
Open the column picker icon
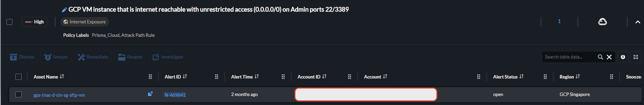(x=636, y=57)
